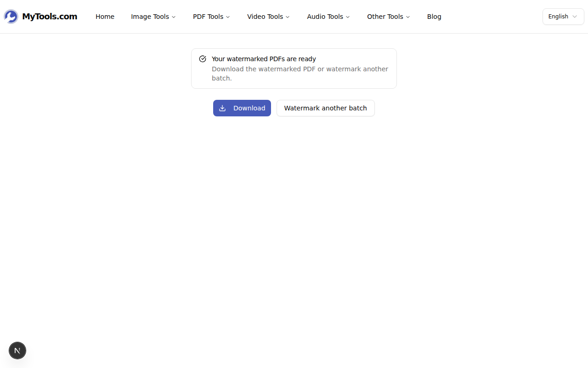This screenshot has width=588, height=368.
Task: Open the Blog page
Action: point(434,17)
